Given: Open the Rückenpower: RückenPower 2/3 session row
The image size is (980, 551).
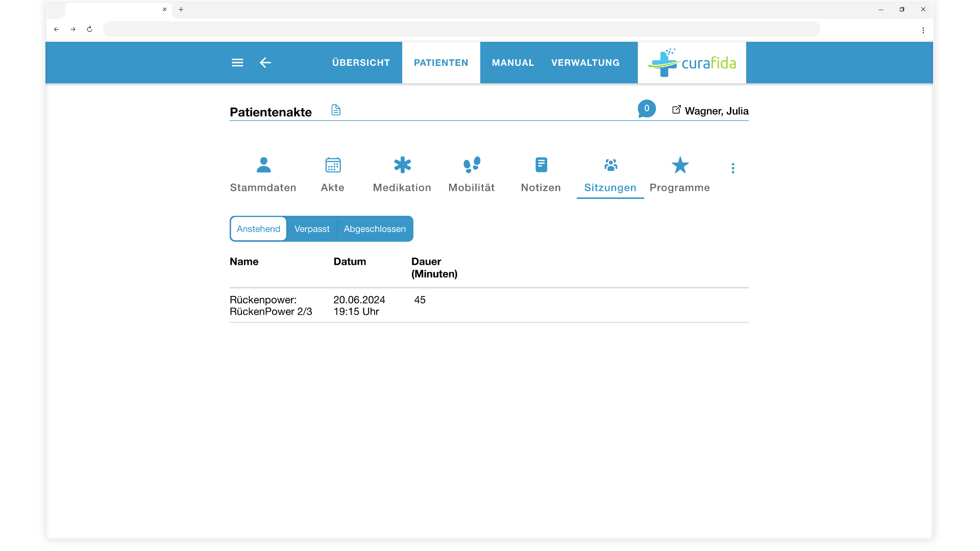Looking at the screenshot, I should [x=489, y=306].
